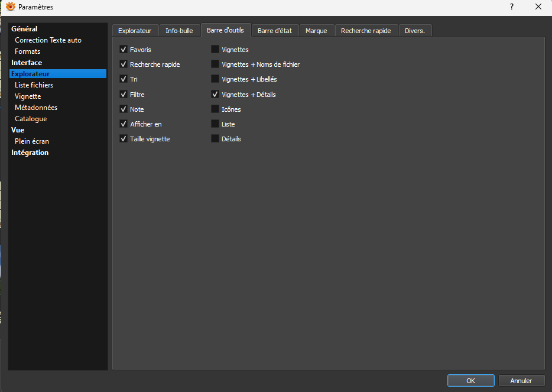Open Métadonnées settings
552x392 pixels.
(x=36, y=108)
